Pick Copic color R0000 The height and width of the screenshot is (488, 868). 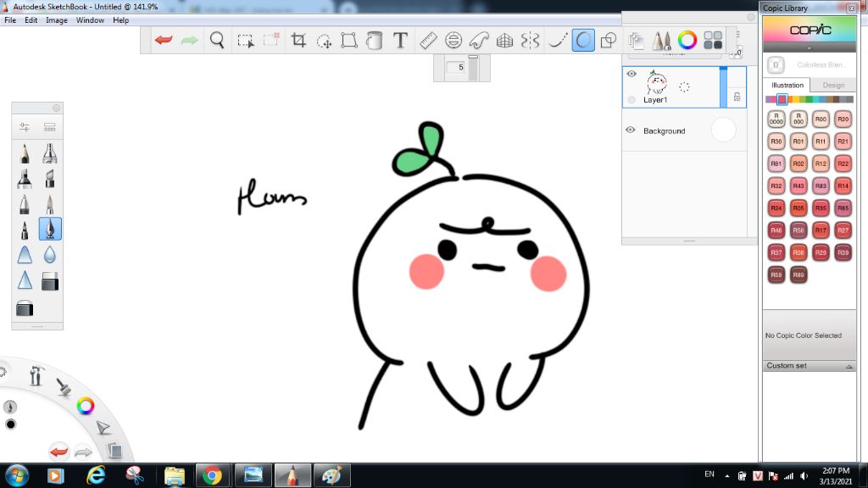tap(776, 119)
